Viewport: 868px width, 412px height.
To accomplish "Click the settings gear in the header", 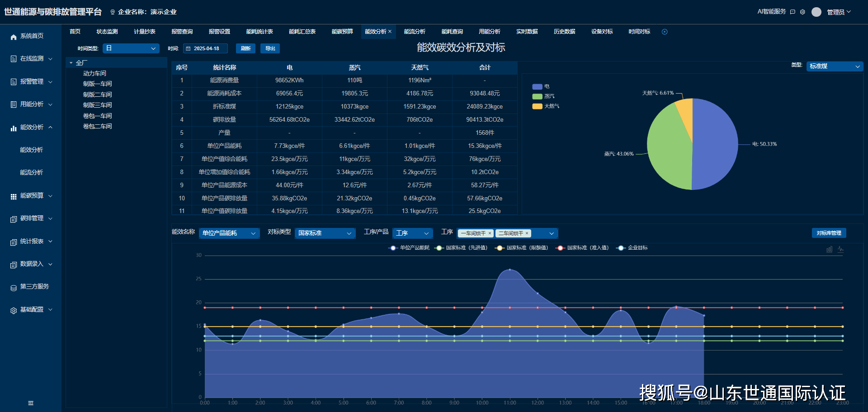I will point(802,12).
